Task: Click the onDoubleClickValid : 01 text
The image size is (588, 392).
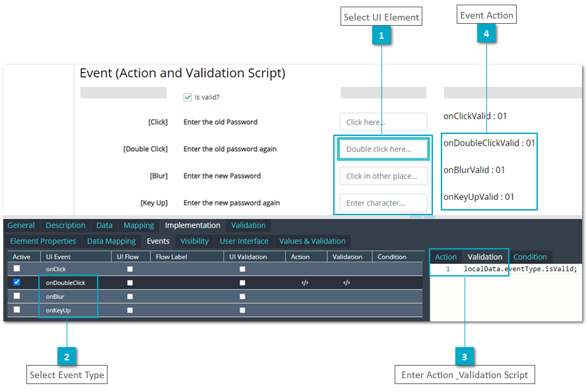Action: click(489, 143)
